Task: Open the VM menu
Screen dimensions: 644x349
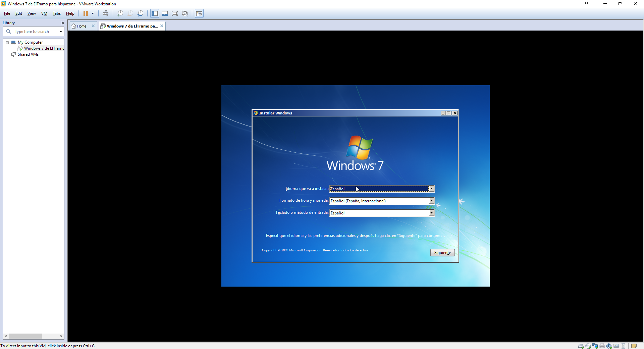Action: click(44, 13)
